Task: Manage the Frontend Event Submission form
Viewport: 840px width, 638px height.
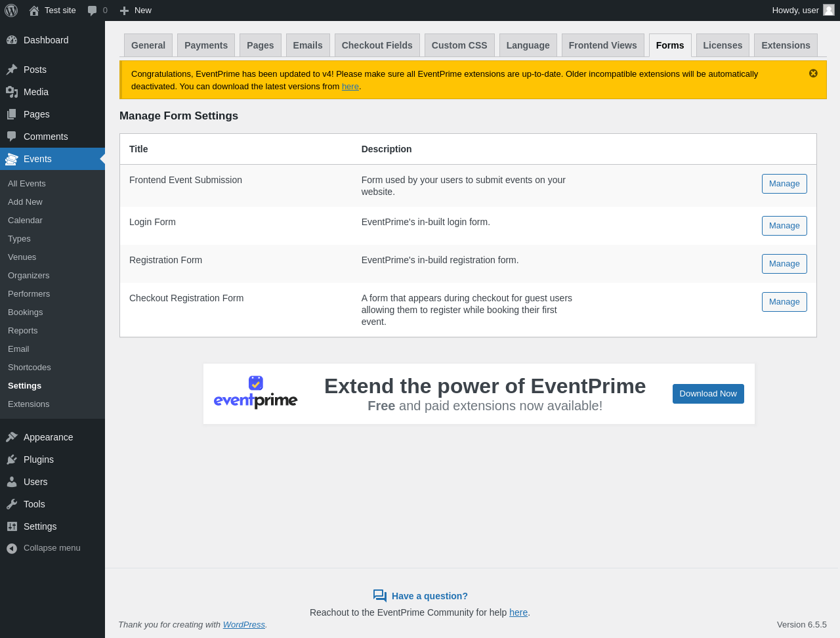Action: [x=784, y=184]
